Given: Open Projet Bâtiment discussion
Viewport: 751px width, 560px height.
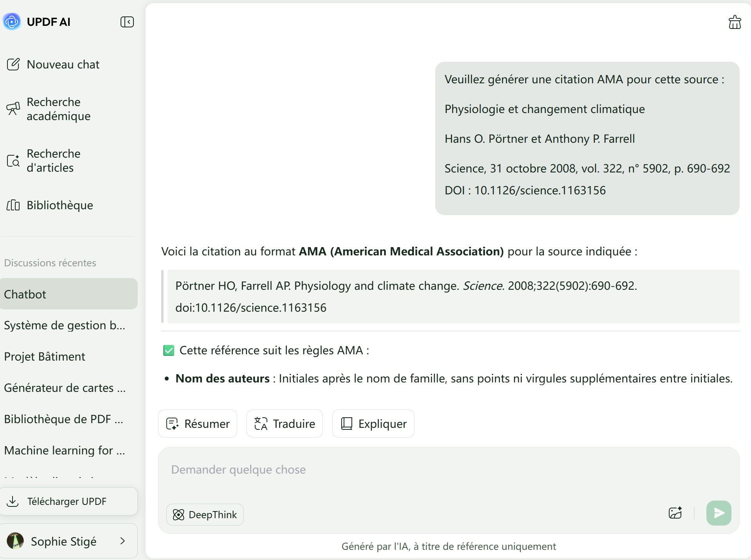Looking at the screenshot, I should pyautogui.click(x=45, y=357).
